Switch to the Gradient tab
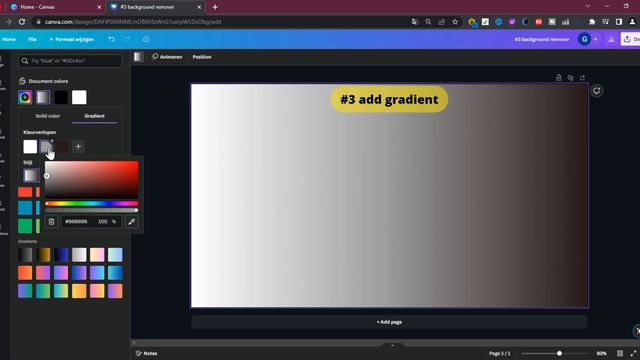Image resolution: width=640 pixels, height=360 pixels. coord(94,116)
